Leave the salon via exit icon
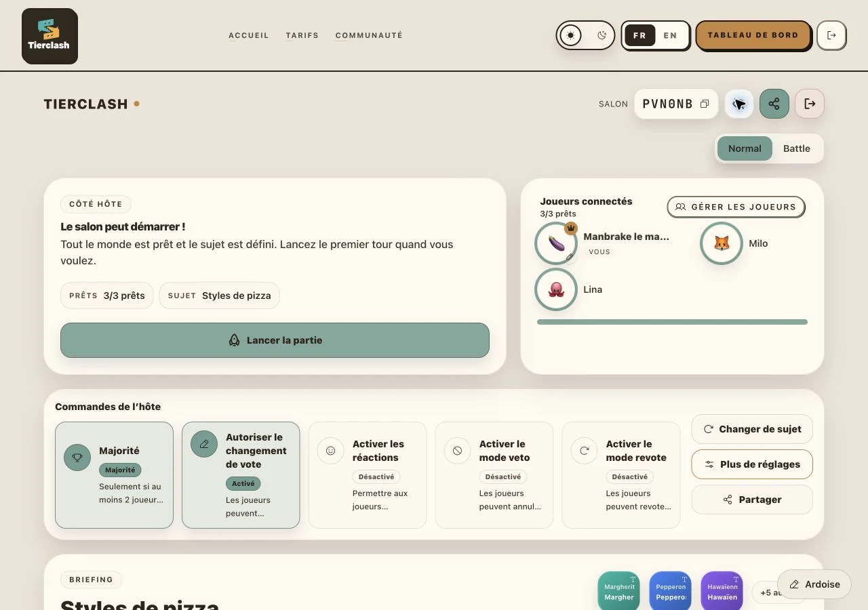868x610 pixels. (810, 104)
